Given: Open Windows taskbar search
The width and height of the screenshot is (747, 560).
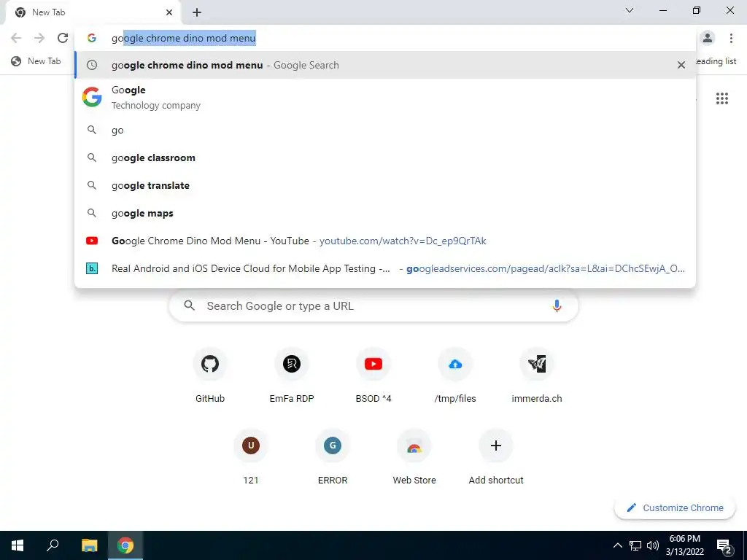Looking at the screenshot, I should (x=53, y=545).
